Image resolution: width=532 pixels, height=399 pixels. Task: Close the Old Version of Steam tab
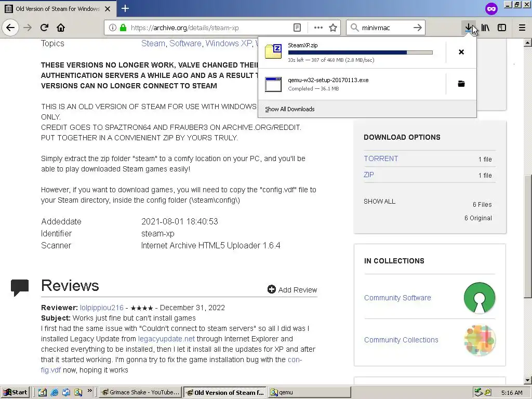click(x=108, y=9)
